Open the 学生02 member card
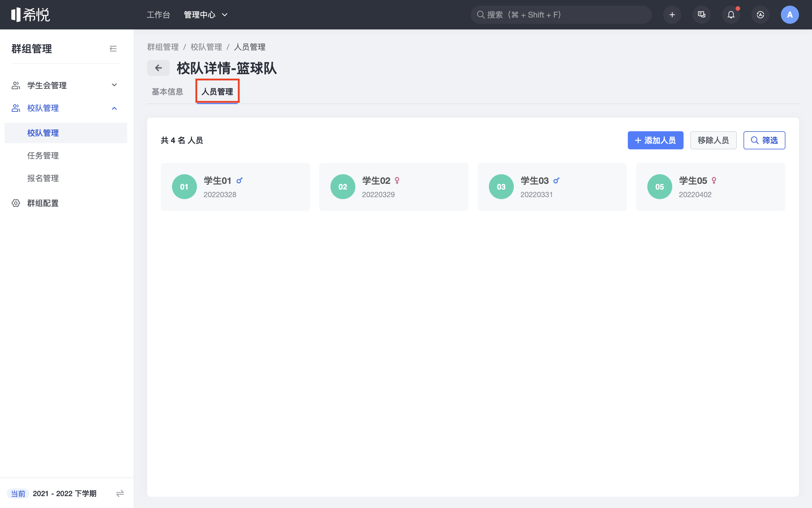The height and width of the screenshot is (508, 812). tap(394, 187)
